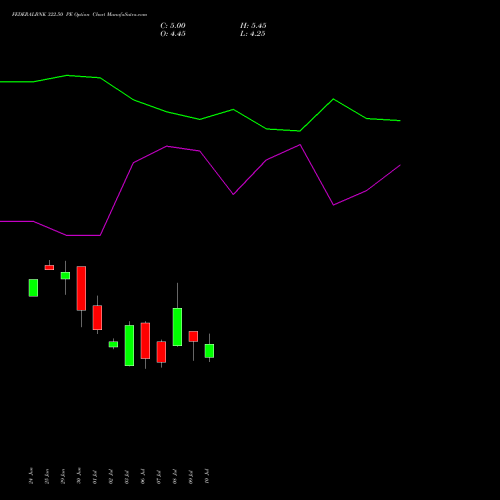
Task: Click the high value H: 5.45
Action: (253, 26)
